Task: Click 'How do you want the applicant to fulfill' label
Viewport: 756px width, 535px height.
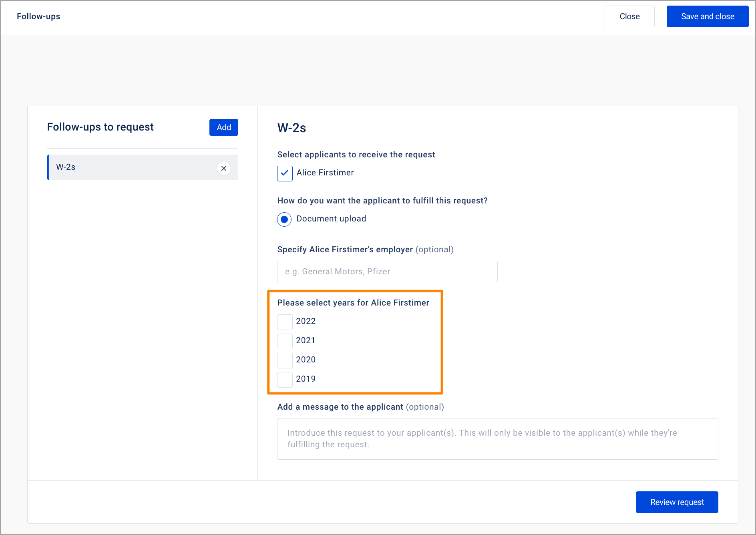Action: pyautogui.click(x=382, y=201)
